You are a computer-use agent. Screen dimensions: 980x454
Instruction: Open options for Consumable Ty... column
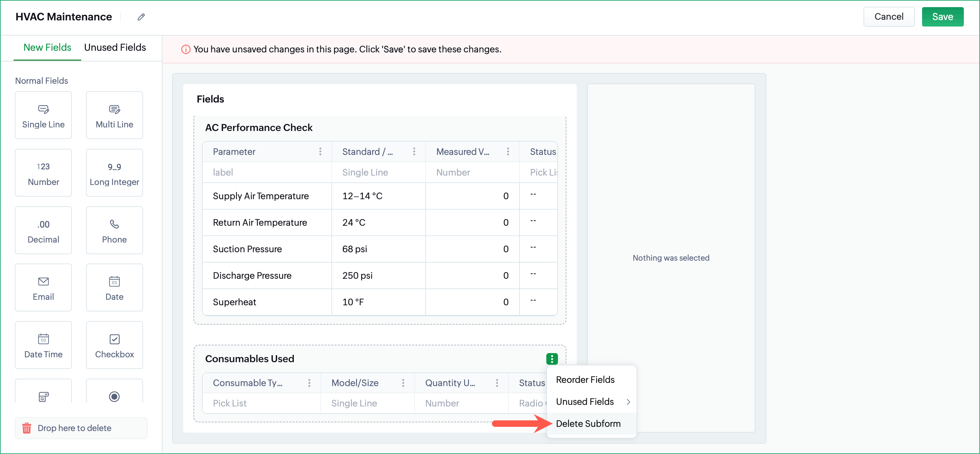[309, 383]
